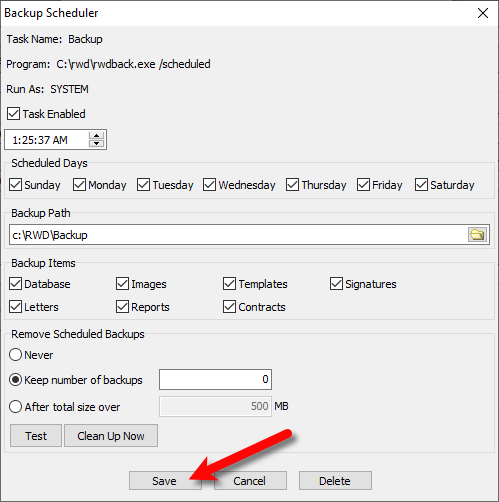The width and height of the screenshot is (499, 502).
Task: Toggle Contracts backup item
Action: (229, 307)
